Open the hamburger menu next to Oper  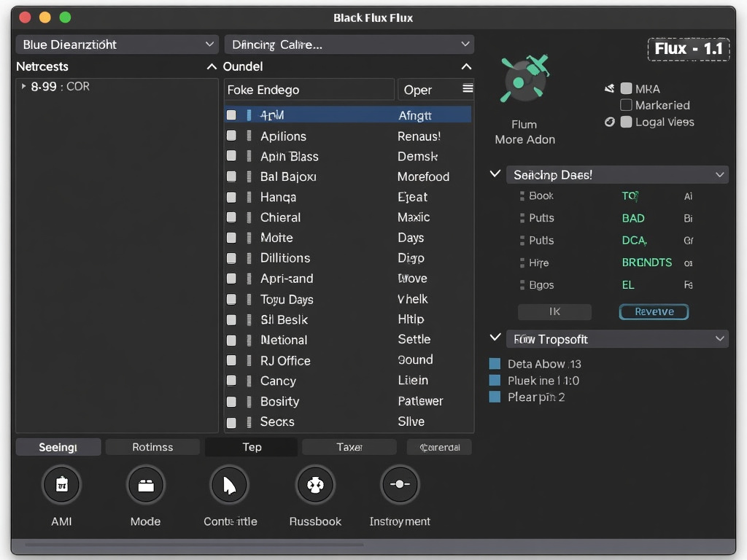468,88
